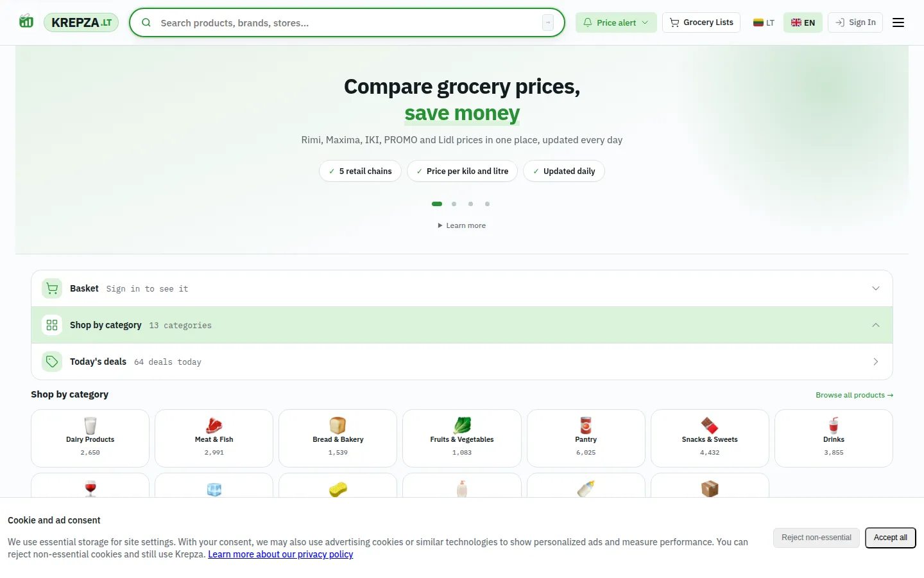This screenshot has height=578, width=924.
Task: Select the Updated daily chip
Action: pyautogui.click(x=564, y=171)
